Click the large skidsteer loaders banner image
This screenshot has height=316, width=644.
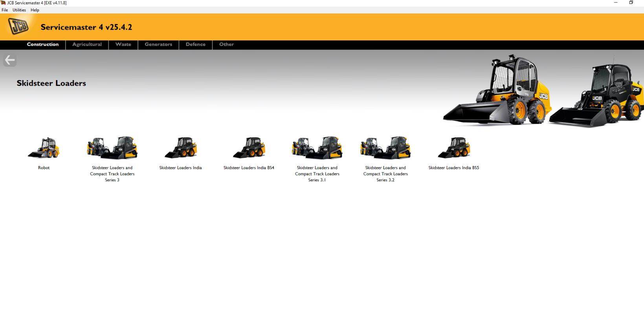543,91
